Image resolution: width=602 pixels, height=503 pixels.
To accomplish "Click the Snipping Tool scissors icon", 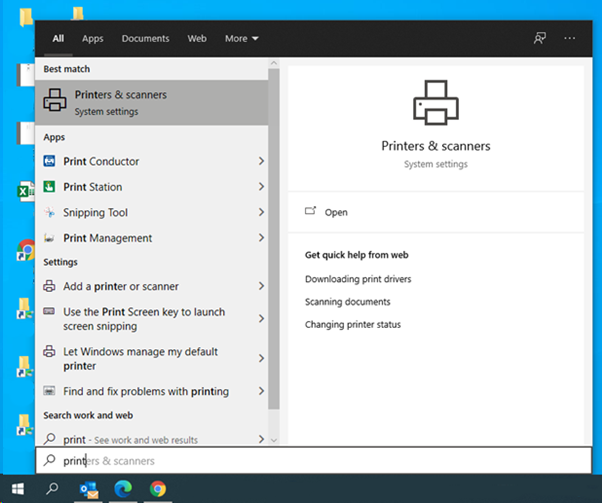I will point(50,212).
